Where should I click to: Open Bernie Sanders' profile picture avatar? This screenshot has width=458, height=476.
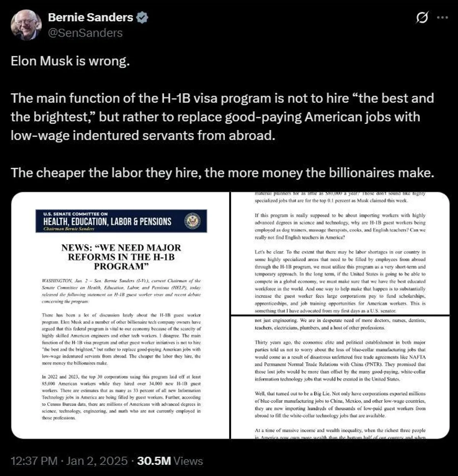(26, 25)
